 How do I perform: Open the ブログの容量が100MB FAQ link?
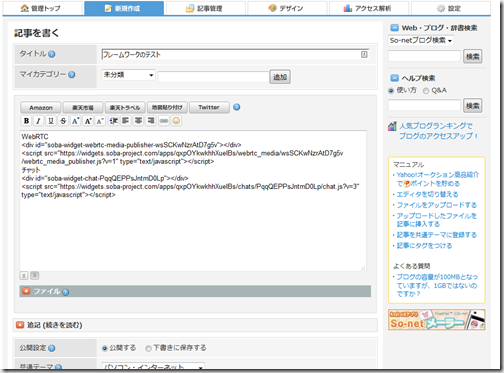437,285
